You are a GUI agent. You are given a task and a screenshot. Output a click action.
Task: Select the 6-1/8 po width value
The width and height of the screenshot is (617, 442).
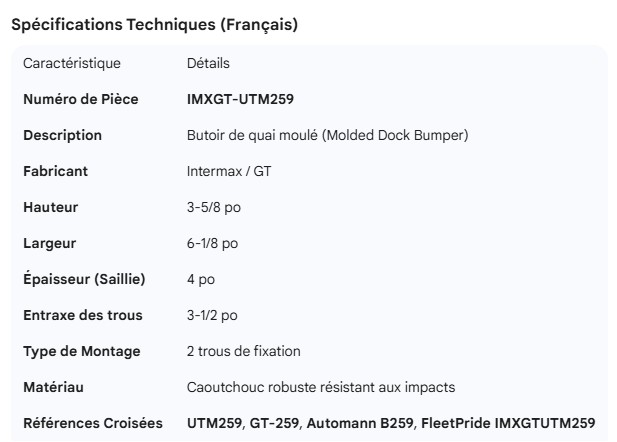214,243
